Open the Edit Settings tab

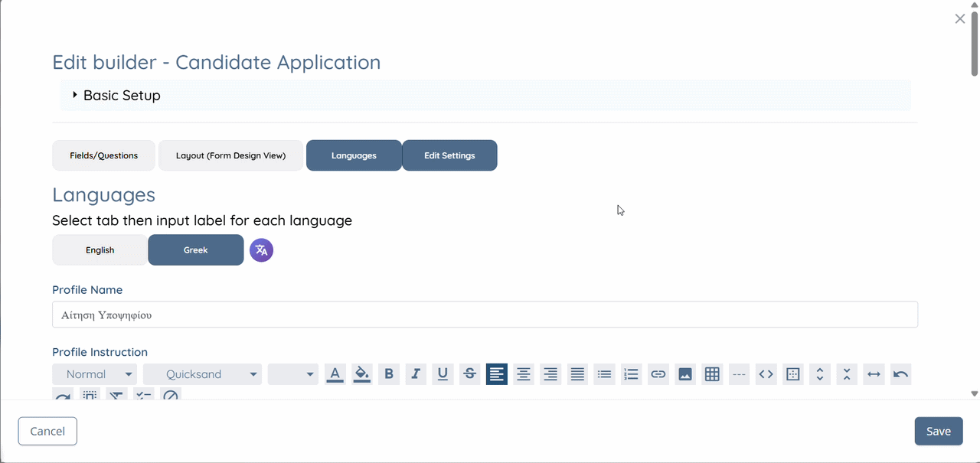[x=449, y=155]
